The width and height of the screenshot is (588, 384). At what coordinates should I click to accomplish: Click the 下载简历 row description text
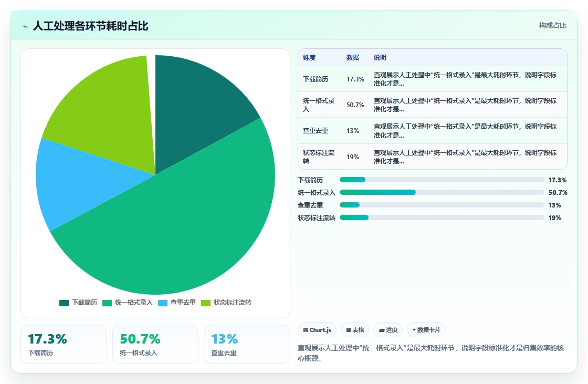465,79
